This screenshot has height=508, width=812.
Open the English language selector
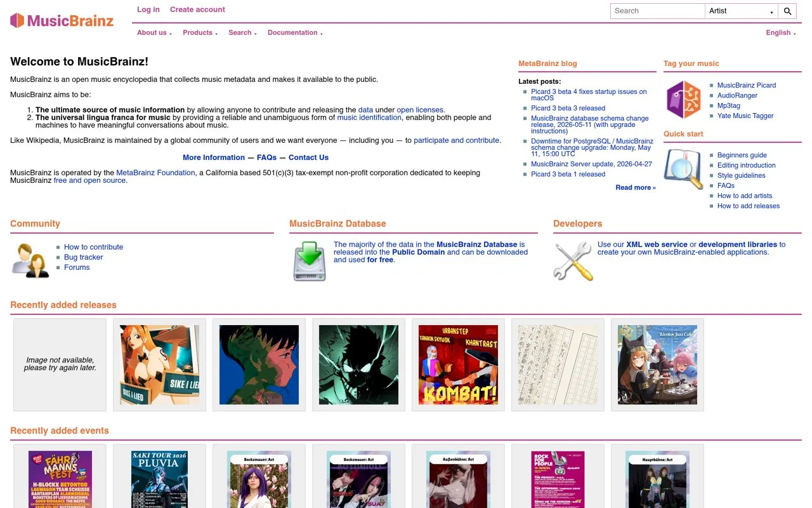[x=781, y=32]
